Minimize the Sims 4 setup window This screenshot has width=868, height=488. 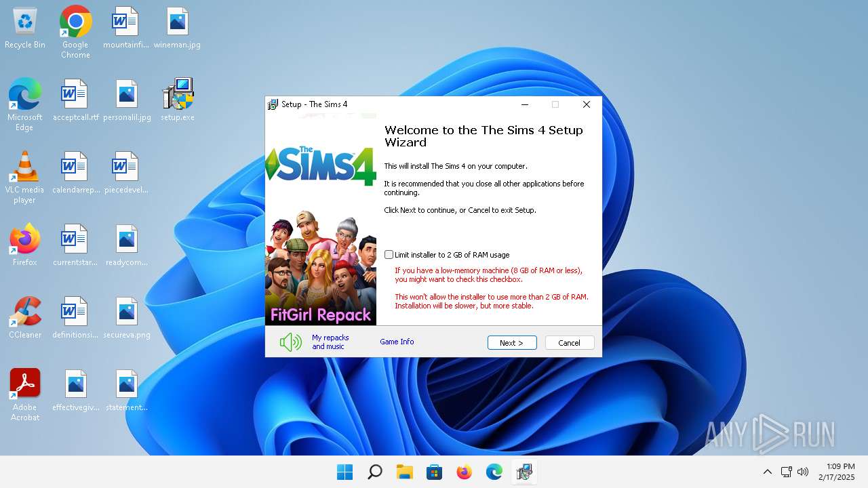pyautogui.click(x=526, y=104)
